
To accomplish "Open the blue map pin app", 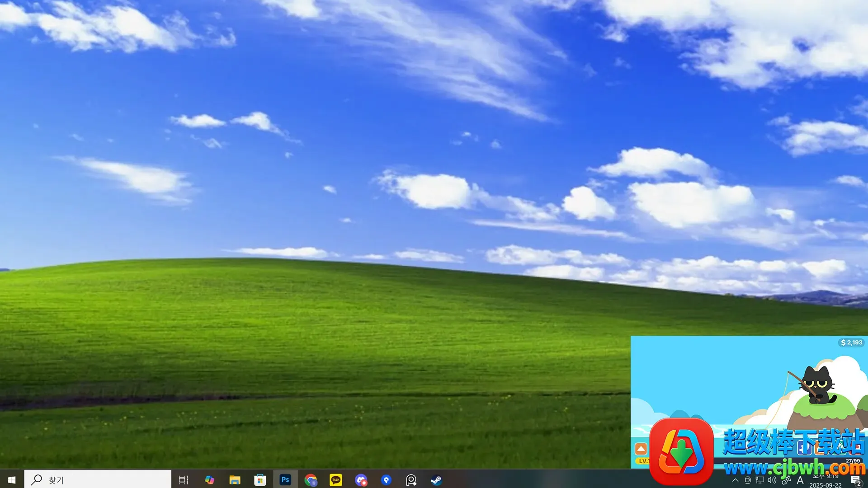I will coord(386,480).
